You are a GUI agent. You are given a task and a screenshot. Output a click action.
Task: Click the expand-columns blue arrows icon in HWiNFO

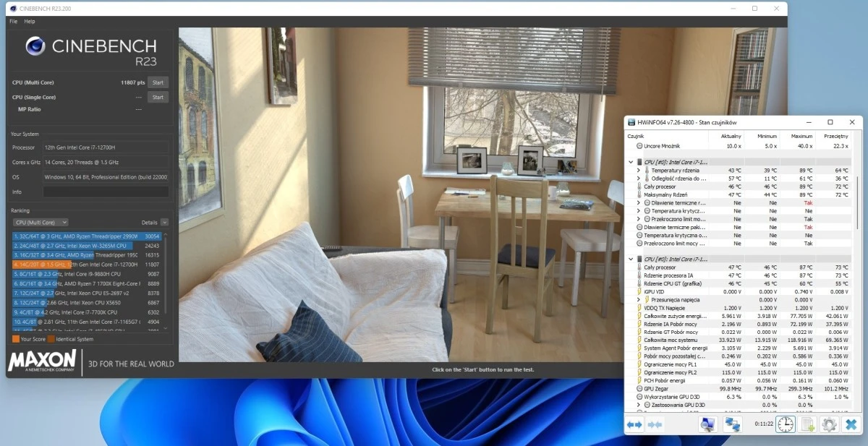tap(634, 425)
